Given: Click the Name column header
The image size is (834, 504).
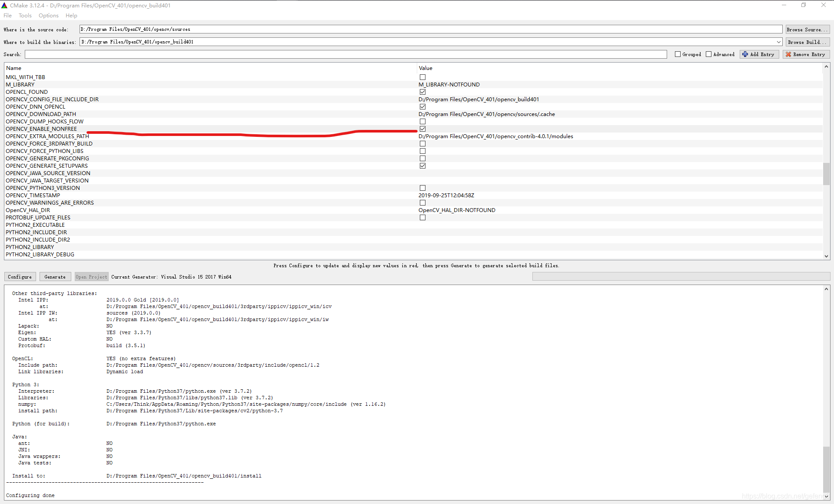Looking at the screenshot, I should coord(210,68).
